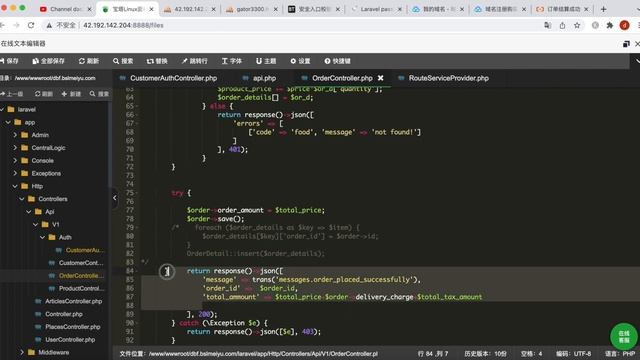640x360 pixels.
Task: Open a new browser tab with plus
Action: coord(604,9)
